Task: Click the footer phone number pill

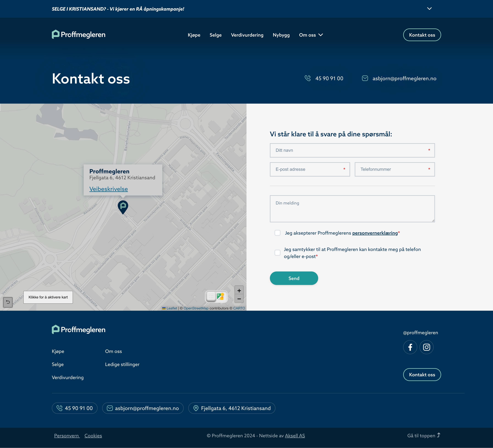Action: click(75, 408)
